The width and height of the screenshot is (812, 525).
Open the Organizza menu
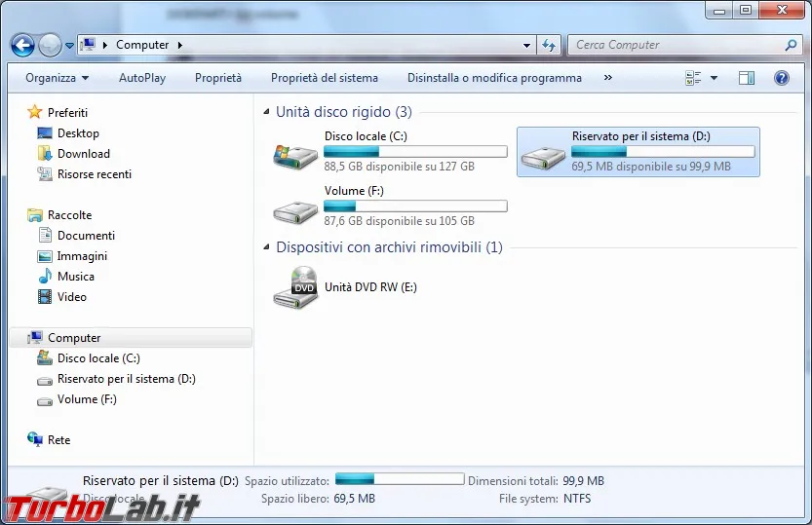pos(57,78)
